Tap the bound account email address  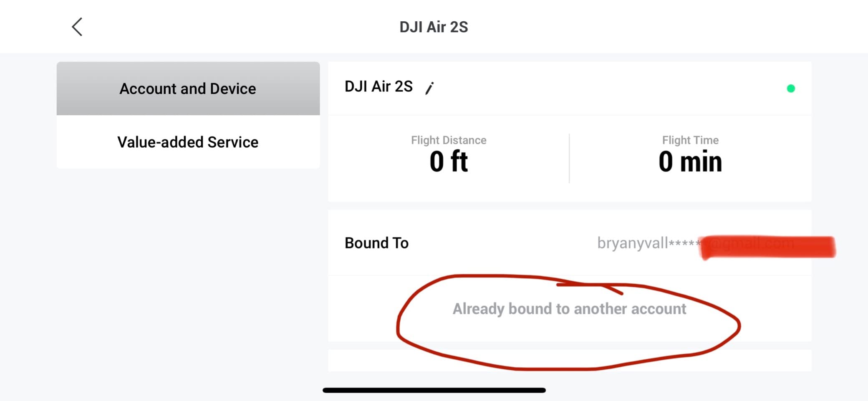pyautogui.click(x=648, y=243)
